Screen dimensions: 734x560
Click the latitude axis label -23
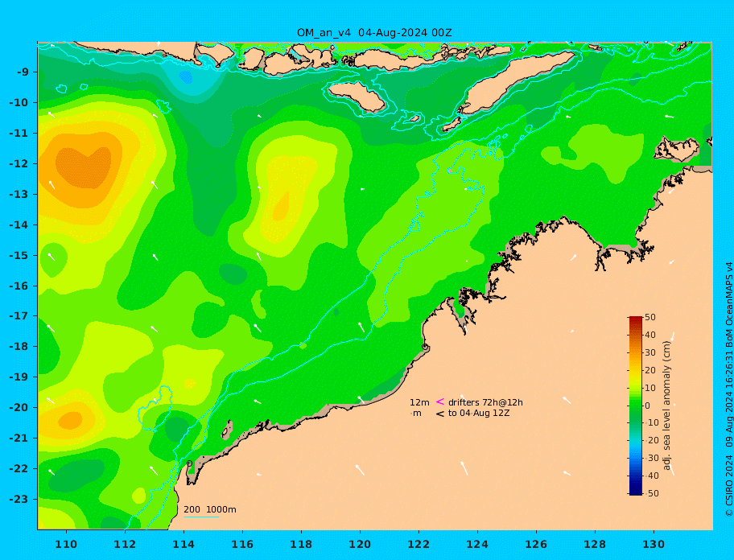pos(19,499)
